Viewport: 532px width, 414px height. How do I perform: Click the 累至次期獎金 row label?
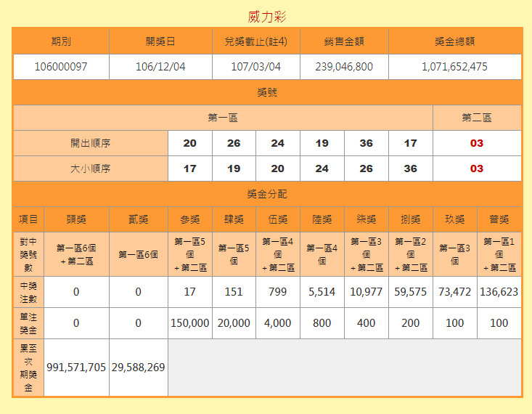28,368
